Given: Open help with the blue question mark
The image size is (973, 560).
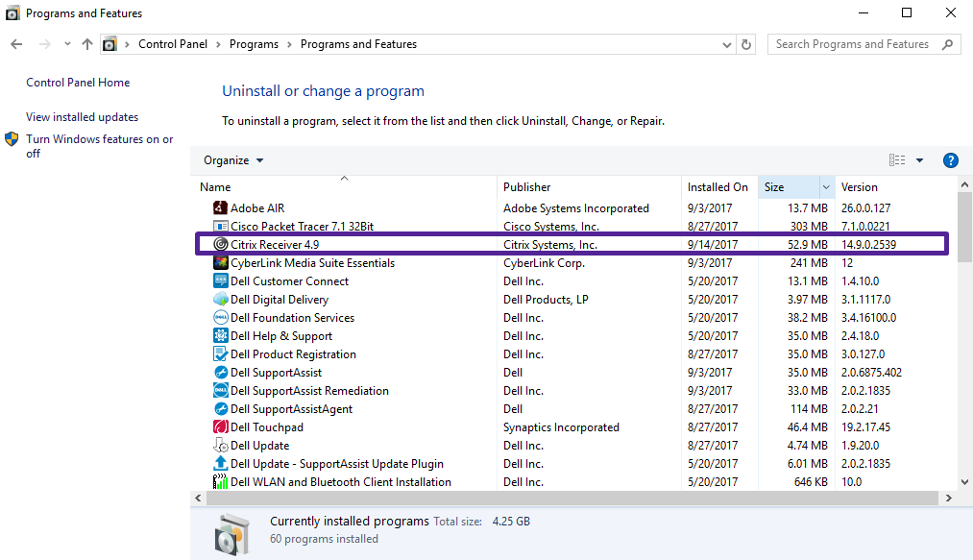Looking at the screenshot, I should pyautogui.click(x=950, y=160).
